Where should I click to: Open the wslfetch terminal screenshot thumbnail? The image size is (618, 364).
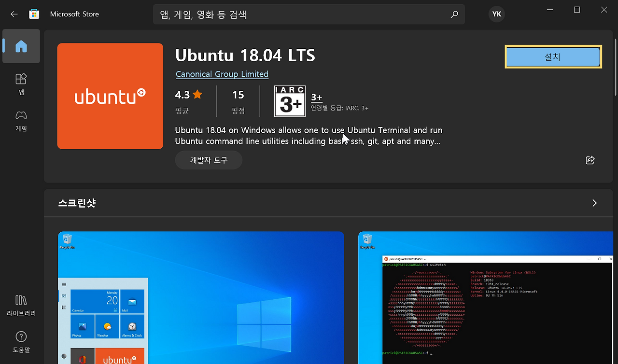[x=486, y=298]
